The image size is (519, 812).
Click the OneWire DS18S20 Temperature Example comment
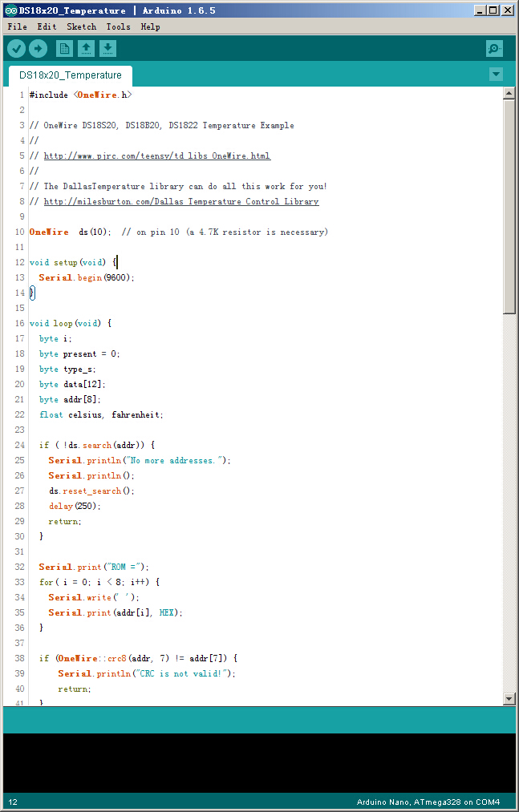click(162, 125)
